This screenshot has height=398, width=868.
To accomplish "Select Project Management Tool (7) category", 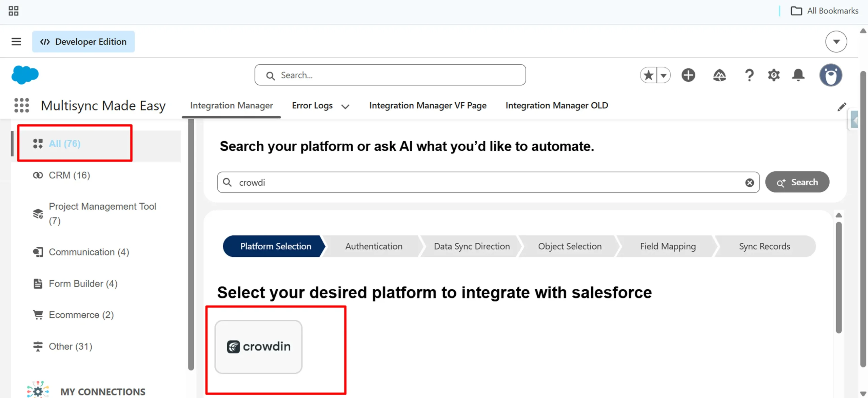I will click(x=102, y=213).
